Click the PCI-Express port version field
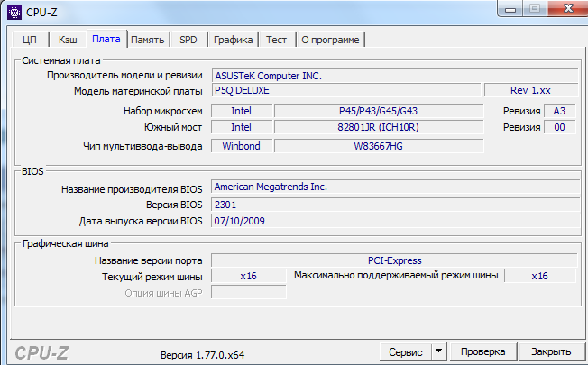This screenshot has height=365, width=588. point(394,260)
